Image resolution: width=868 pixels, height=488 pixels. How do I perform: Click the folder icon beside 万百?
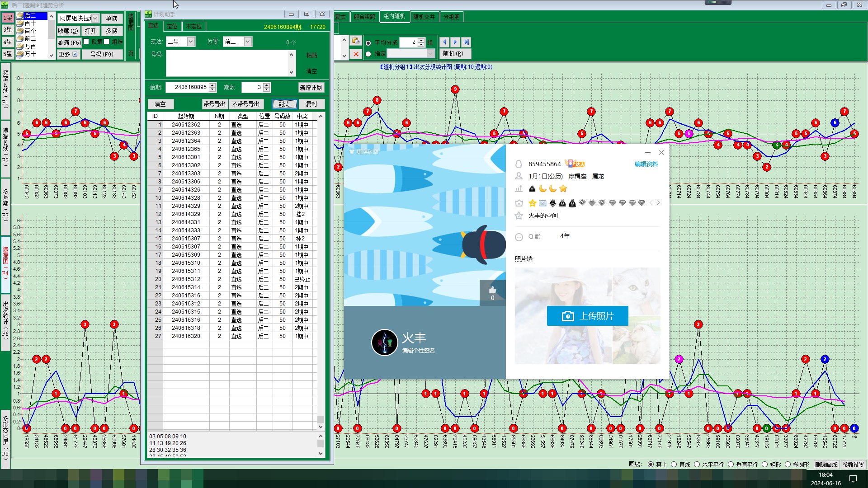tap(20, 47)
